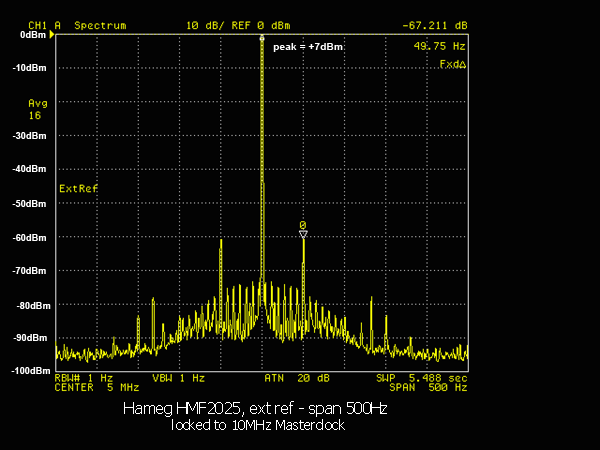Screen dimensions: 600x450
Task: Click the 'ExtRef' indicator
Action: click(x=78, y=188)
